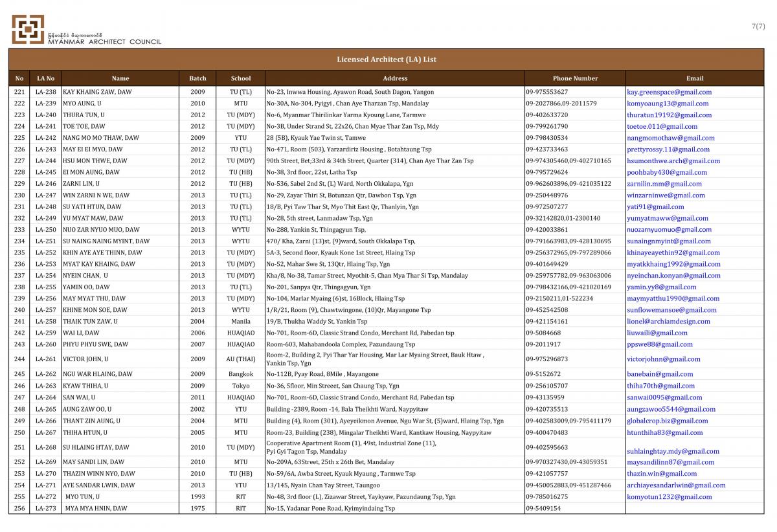
Task: Open email aungzawoo5544@gmail.com
Action: (x=671, y=410)
